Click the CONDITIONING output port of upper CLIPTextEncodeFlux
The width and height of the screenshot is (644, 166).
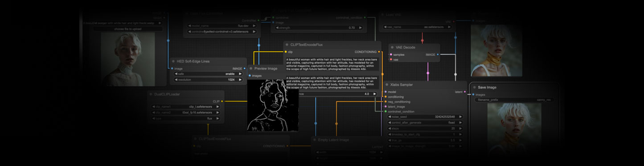379,52
